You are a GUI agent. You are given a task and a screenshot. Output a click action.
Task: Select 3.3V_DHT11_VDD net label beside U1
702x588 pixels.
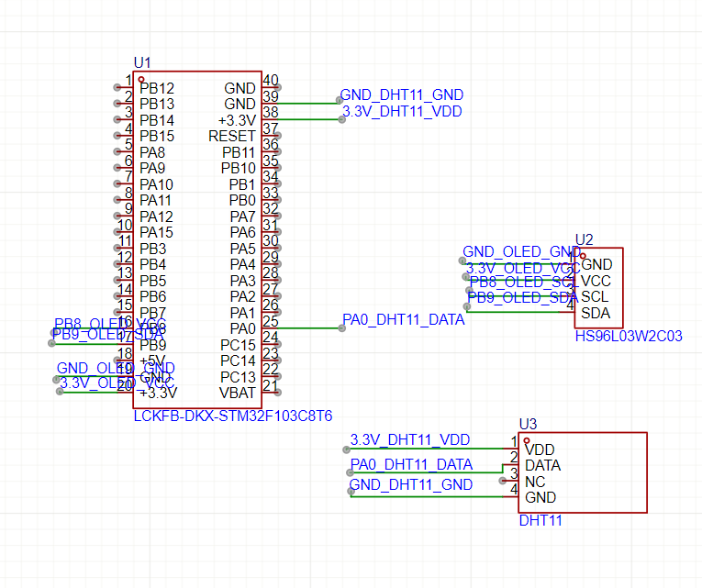coord(402,111)
